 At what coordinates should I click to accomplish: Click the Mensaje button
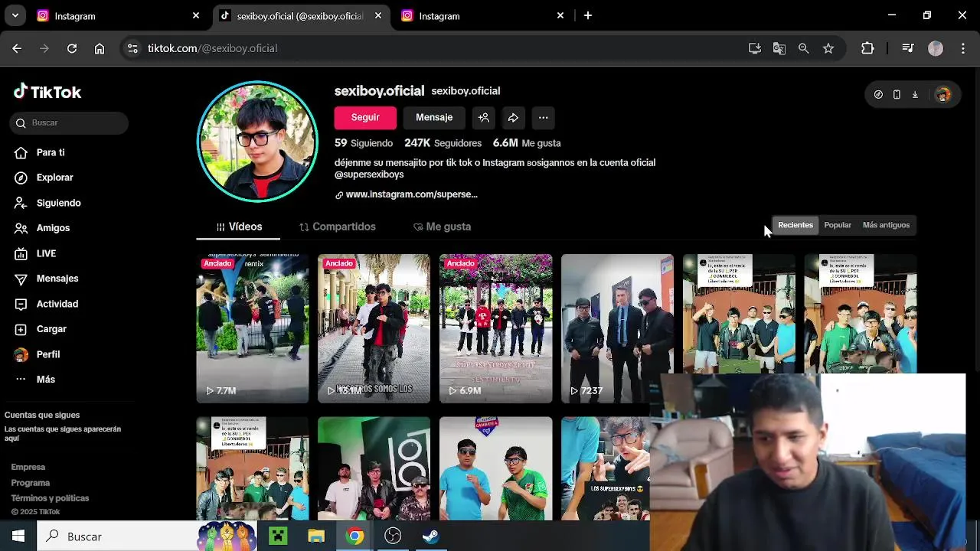coord(434,118)
